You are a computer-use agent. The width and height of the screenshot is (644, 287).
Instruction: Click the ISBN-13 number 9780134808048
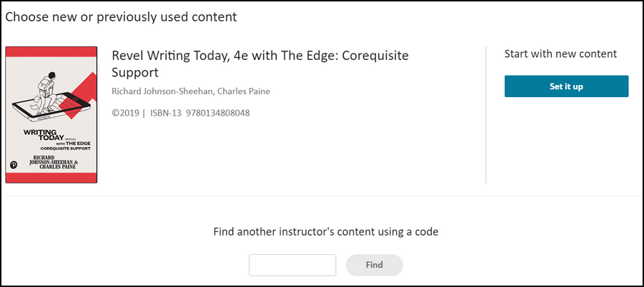click(x=218, y=113)
